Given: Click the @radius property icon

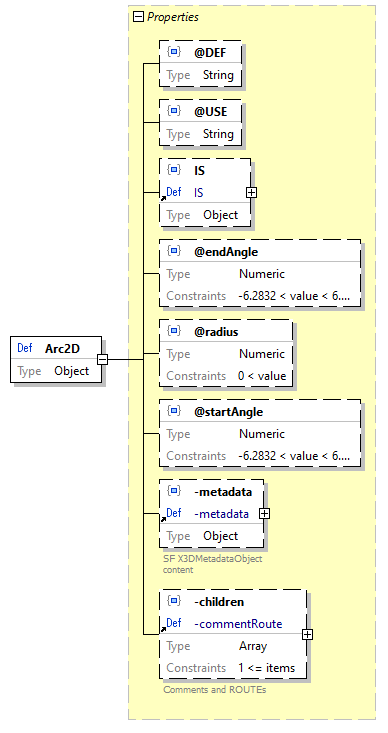Looking at the screenshot, I should (174, 331).
